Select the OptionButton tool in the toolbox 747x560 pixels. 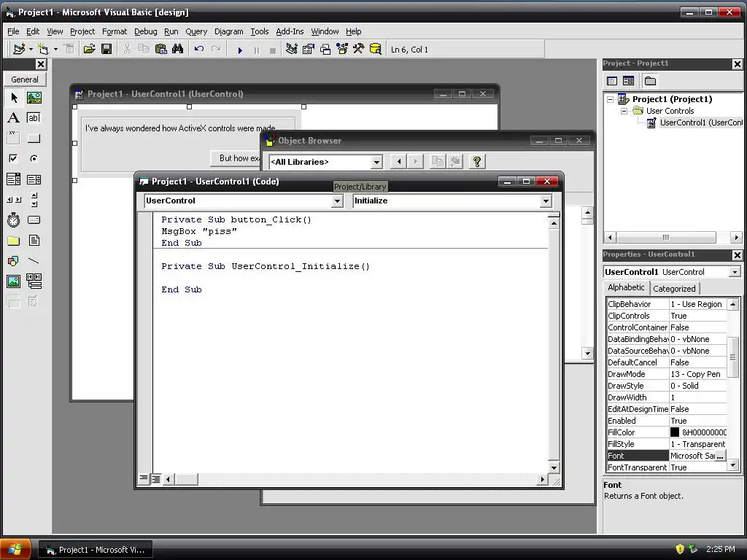pyautogui.click(x=34, y=158)
